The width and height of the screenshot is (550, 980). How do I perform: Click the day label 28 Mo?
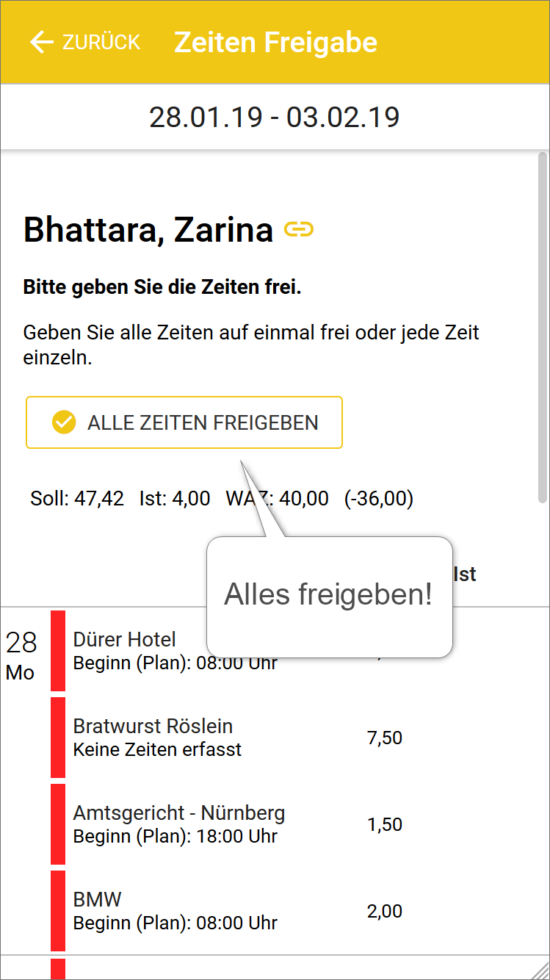(x=21, y=655)
